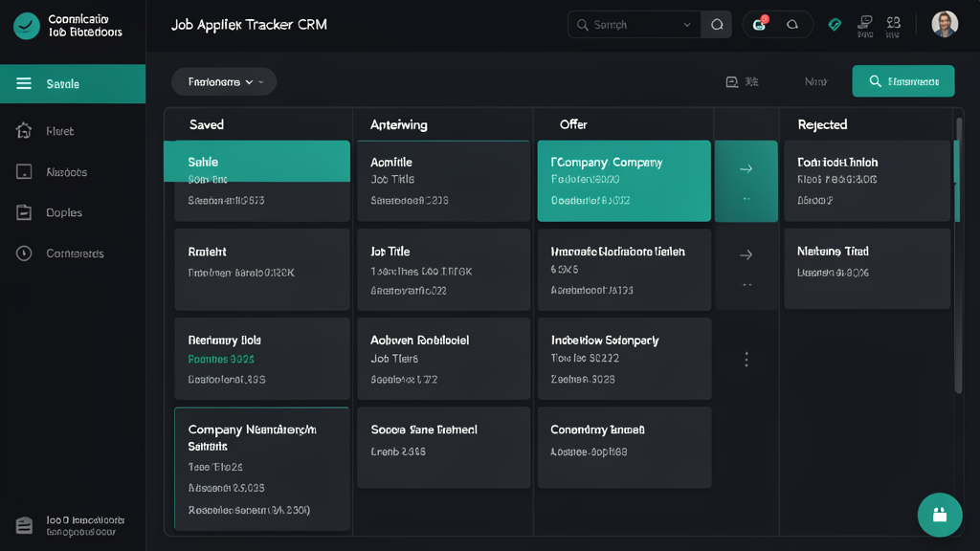Click the home icon in the sidebar
The image size is (980, 551).
[x=24, y=130]
